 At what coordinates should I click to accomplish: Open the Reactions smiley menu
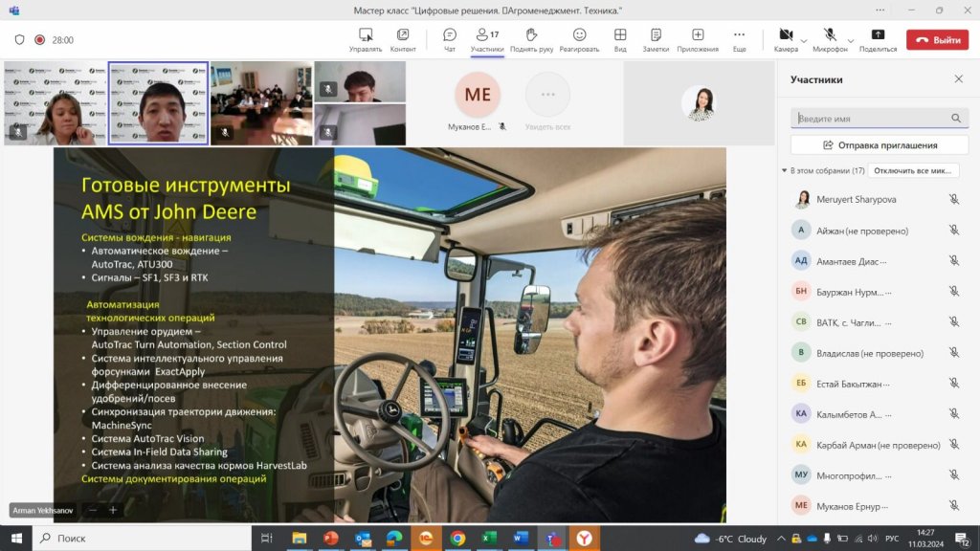(x=579, y=38)
